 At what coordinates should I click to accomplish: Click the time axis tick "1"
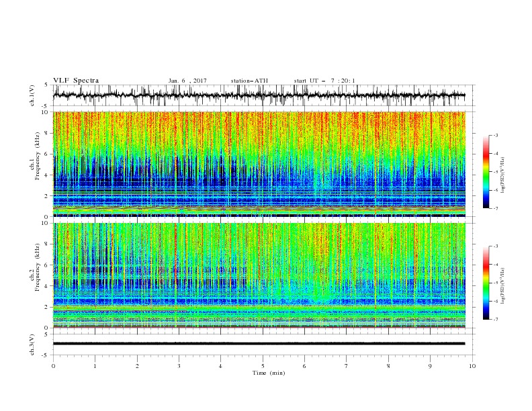tap(95, 366)
